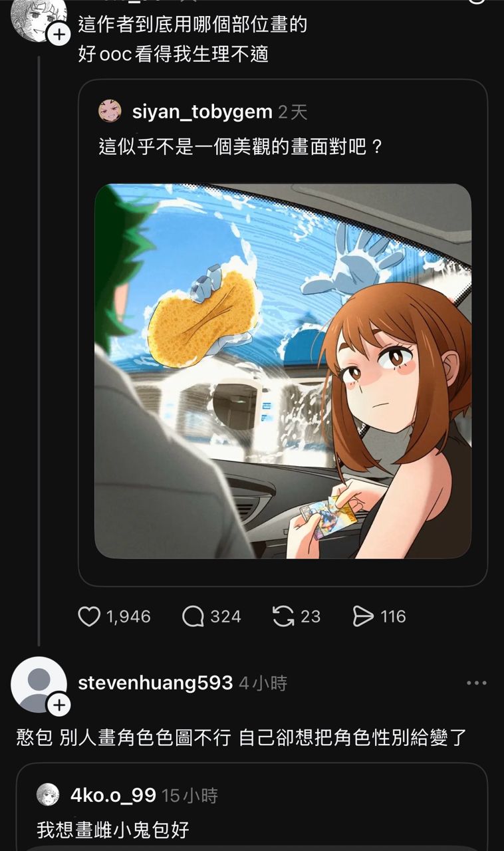Follow the top poster via avatar plus badge
The height and width of the screenshot is (851, 504).
pos(59,35)
